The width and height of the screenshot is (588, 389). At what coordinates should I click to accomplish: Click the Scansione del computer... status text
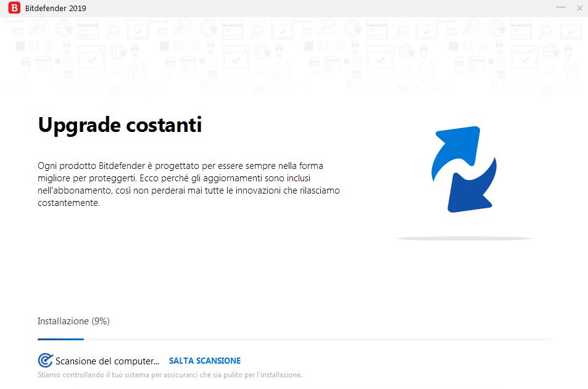[x=107, y=361]
